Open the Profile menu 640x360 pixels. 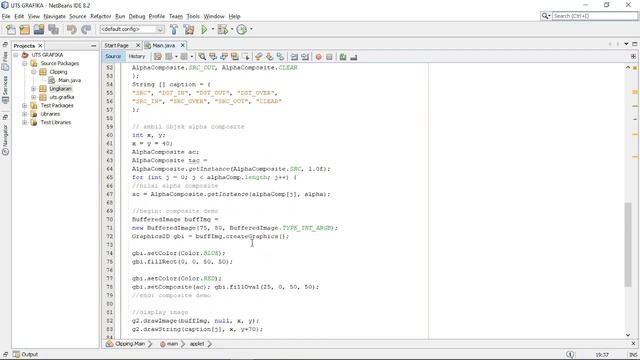point(157,16)
